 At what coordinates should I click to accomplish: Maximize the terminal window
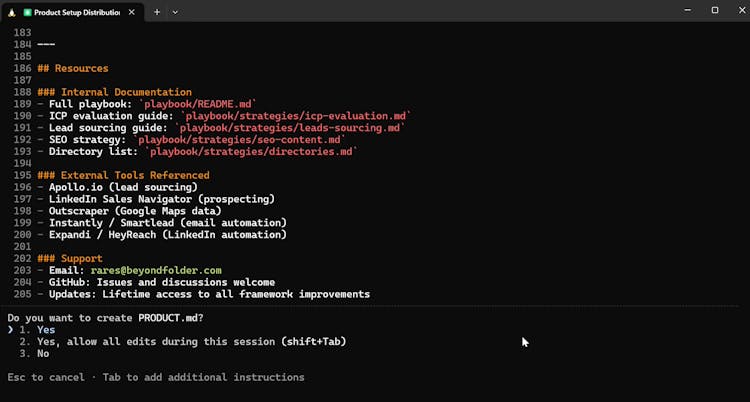[x=714, y=11]
